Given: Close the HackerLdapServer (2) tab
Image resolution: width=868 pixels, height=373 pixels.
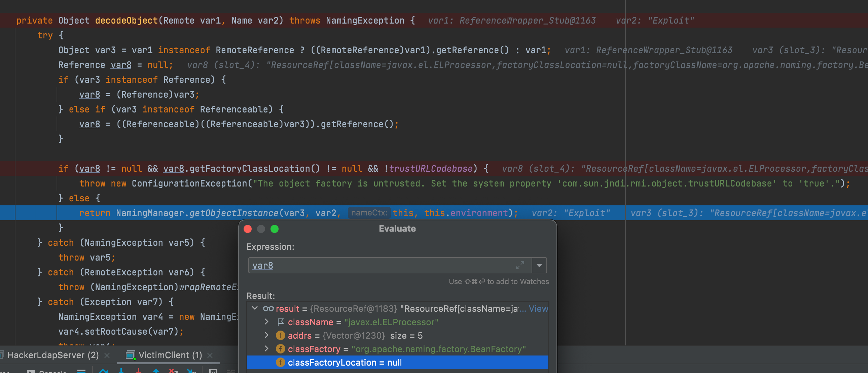Looking at the screenshot, I should pyautogui.click(x=107, y=355).
